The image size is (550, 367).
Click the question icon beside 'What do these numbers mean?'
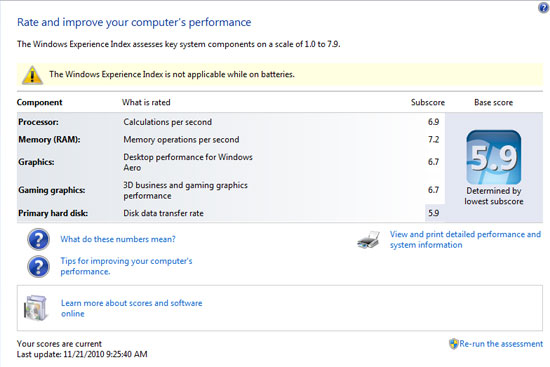click(38, 239)
